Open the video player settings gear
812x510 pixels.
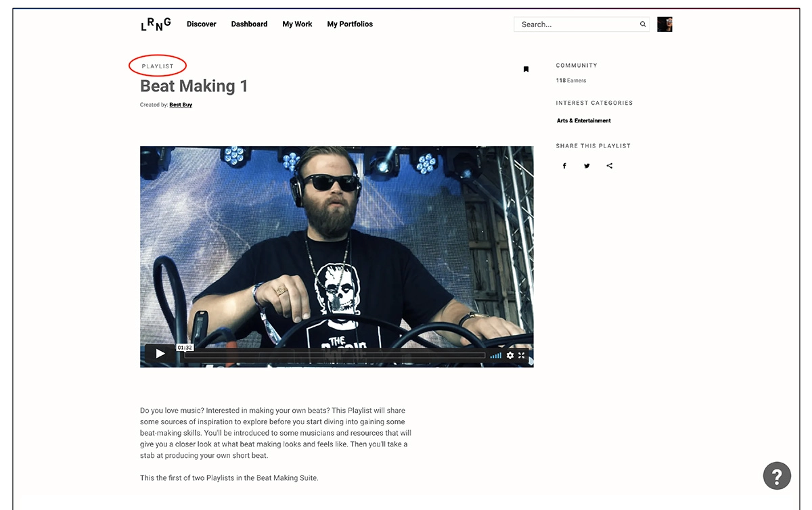[x=510, y=354]
